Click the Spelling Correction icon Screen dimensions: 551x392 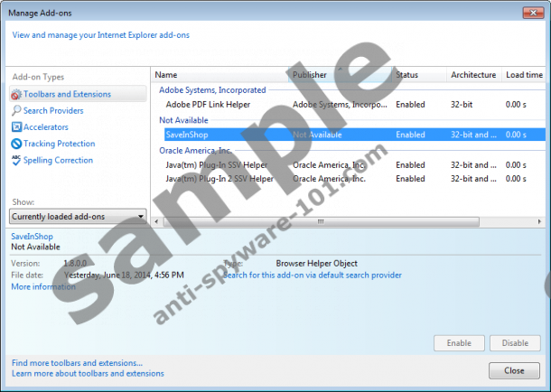coord(15,160)
